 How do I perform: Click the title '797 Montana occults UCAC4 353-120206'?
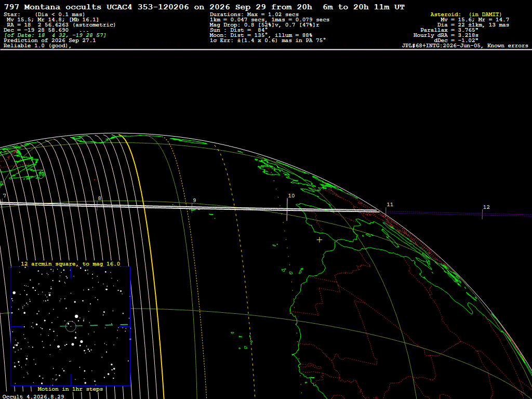96,7
